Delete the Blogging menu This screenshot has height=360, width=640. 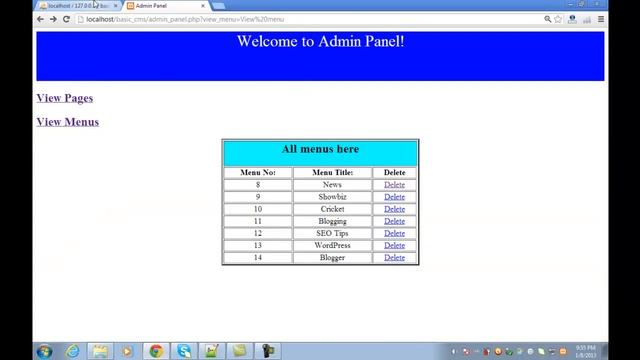[x=394, y=221]
